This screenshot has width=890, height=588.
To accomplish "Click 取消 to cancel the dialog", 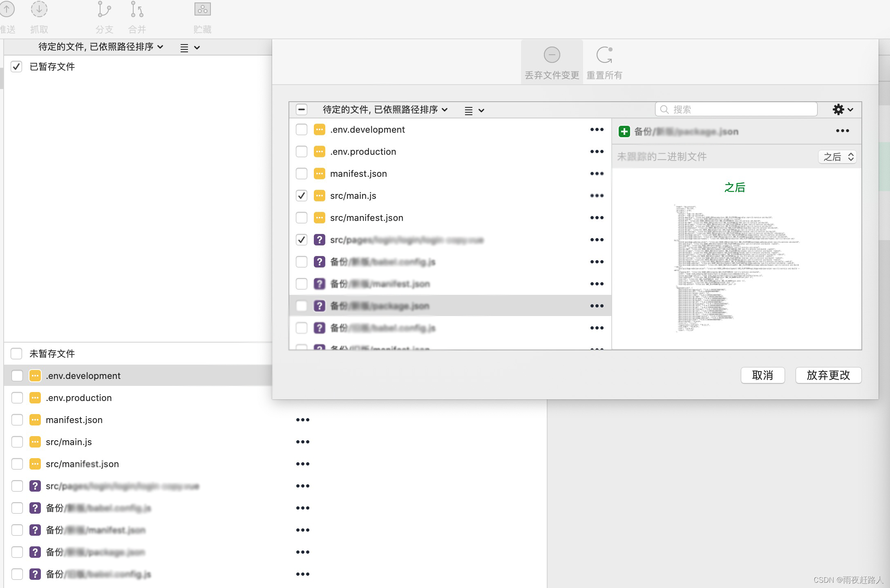I will [x=763, y=375].
